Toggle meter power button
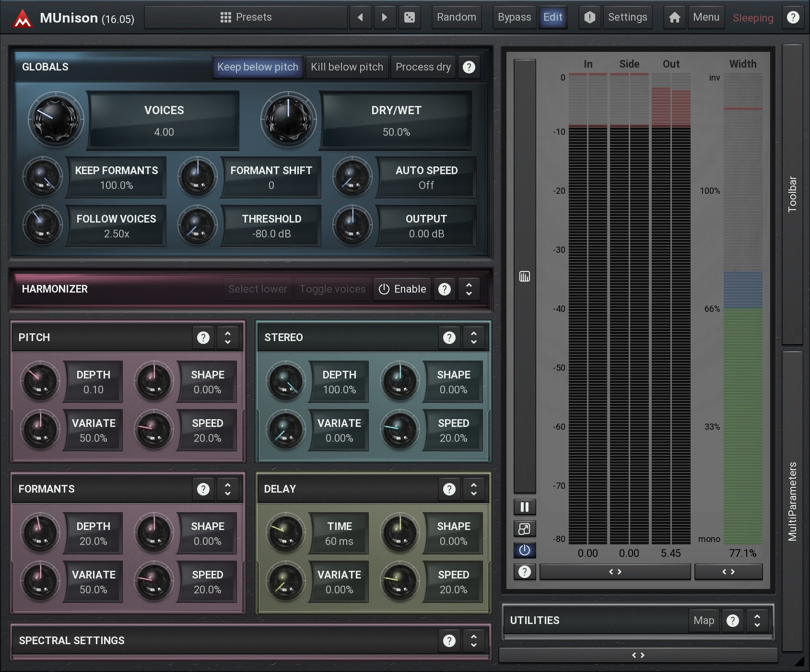810x672 pixels. click(x=525, y=550)
